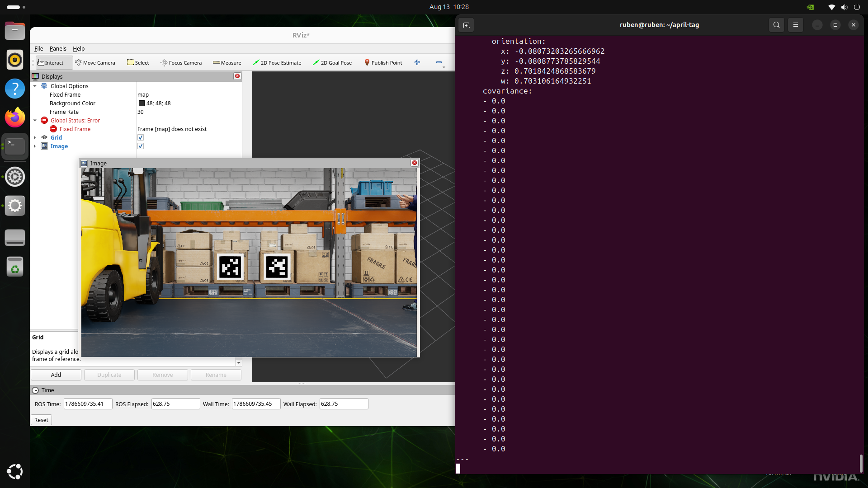Open Help from the dock
Image resolution: width=868 pixels, height=488 pixels.
coord(15,88)
